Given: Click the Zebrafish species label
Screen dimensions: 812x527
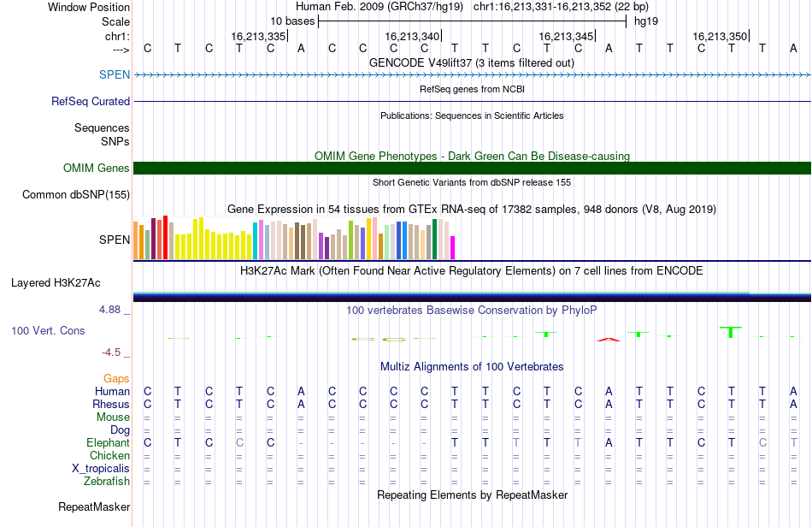Looking at the screenshot, I should (107, 481).
